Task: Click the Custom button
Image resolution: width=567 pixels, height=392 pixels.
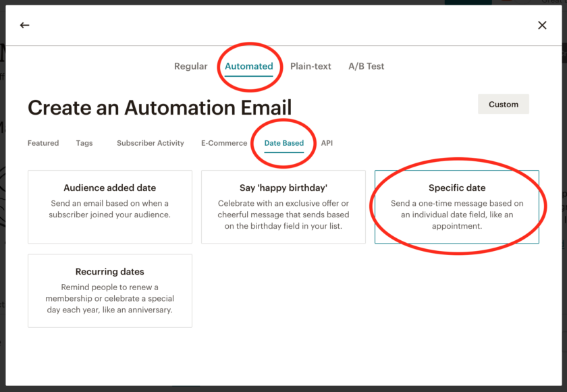Action: (504, 105)
